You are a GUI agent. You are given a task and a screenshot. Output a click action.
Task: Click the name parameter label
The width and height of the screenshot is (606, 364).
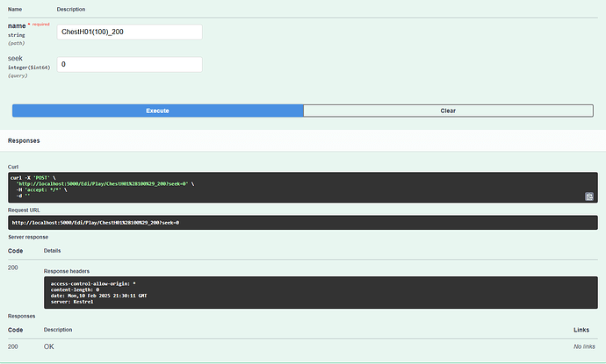(x=17, y=25)
